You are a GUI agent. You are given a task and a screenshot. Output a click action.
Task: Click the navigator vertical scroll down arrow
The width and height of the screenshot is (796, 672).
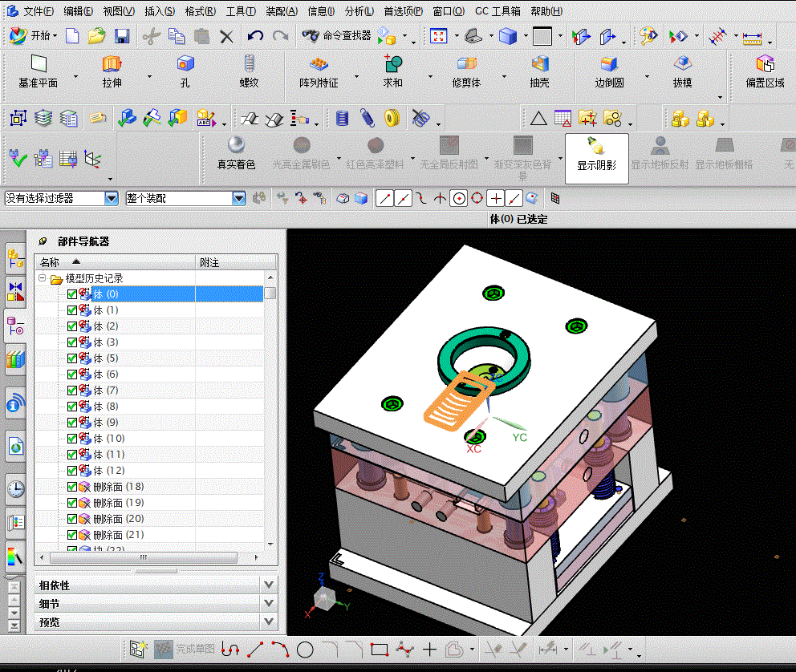point(270,544)
